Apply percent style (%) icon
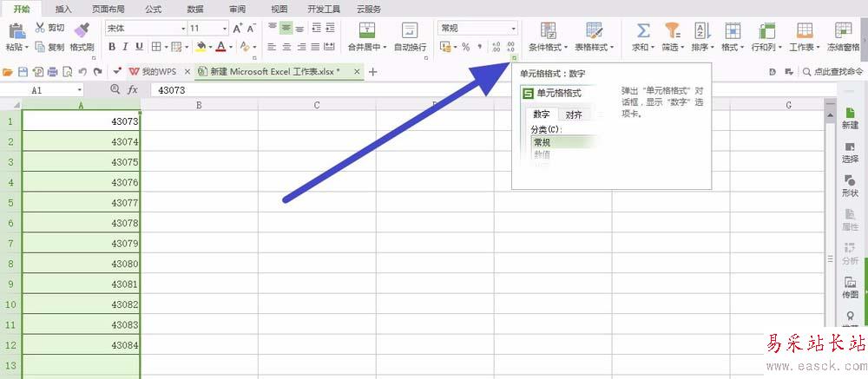868x379 pixels. tap(465, 47)
